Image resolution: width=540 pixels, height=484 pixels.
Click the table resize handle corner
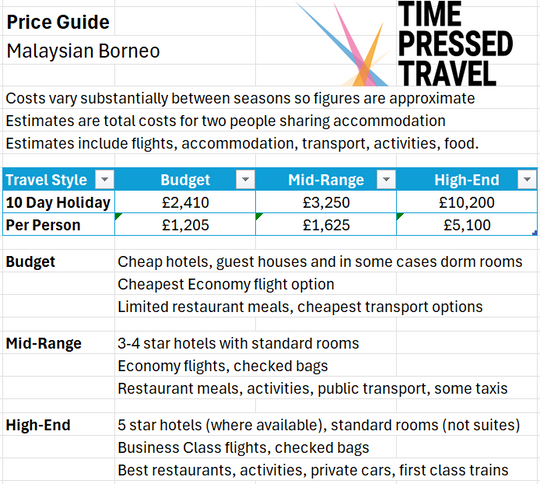pos(535,233)
